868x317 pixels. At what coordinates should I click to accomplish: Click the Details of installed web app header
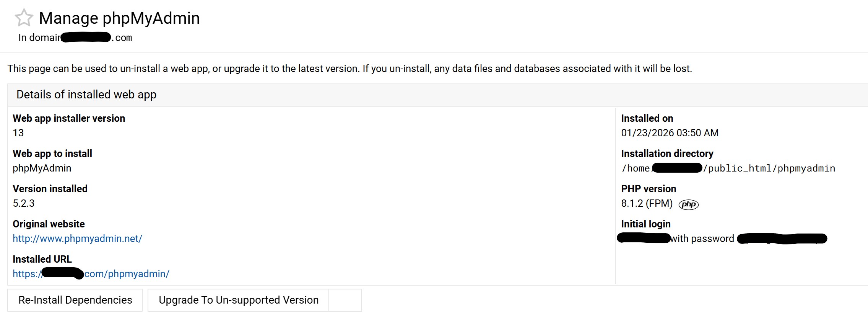click(x=86, y=95)
